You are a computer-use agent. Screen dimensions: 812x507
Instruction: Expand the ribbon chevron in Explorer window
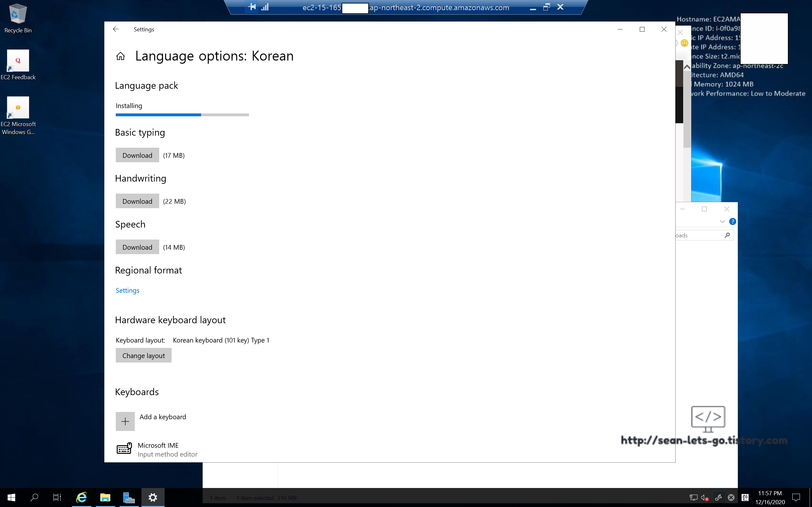pyautogui.click(x=723, y=221)
